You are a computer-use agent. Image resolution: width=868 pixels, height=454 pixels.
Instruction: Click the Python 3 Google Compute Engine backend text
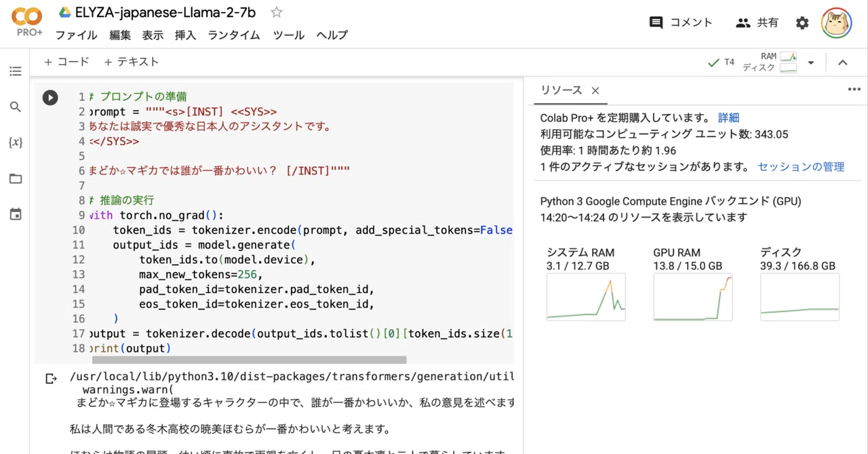(x=671, y=202)
